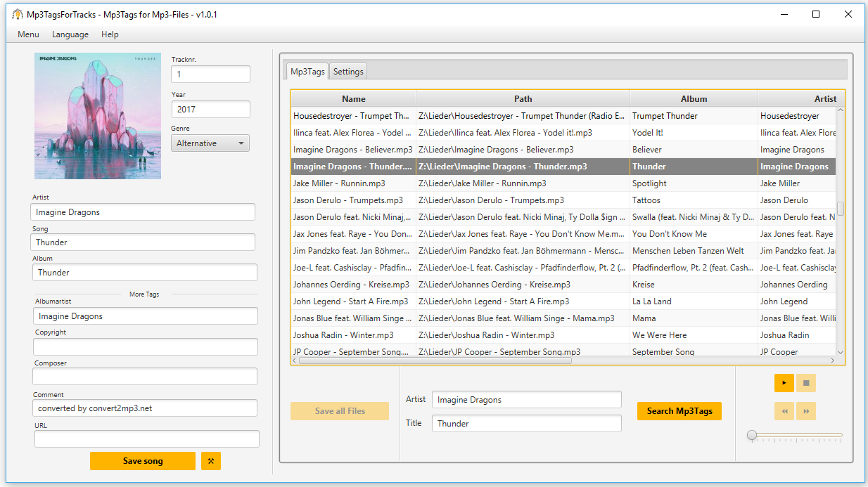The height and width of the screenshot is (487, 868).
Task: Click the stop playback button
Action: point(806,383)
